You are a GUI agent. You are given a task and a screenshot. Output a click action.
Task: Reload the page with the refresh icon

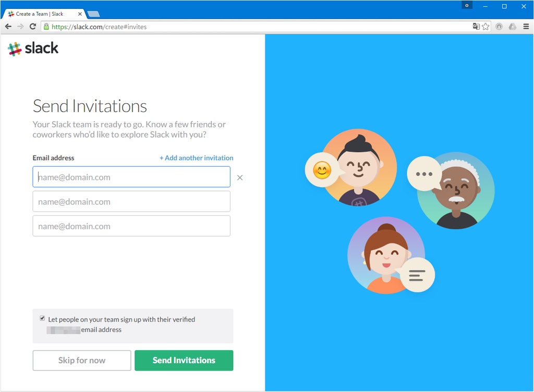pos(33,27)
